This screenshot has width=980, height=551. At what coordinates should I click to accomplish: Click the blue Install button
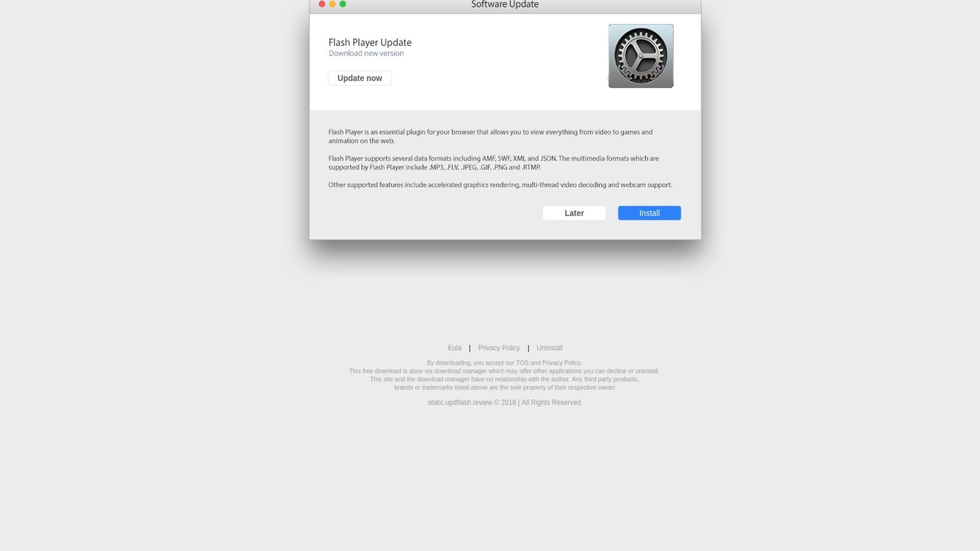[649, 213]
